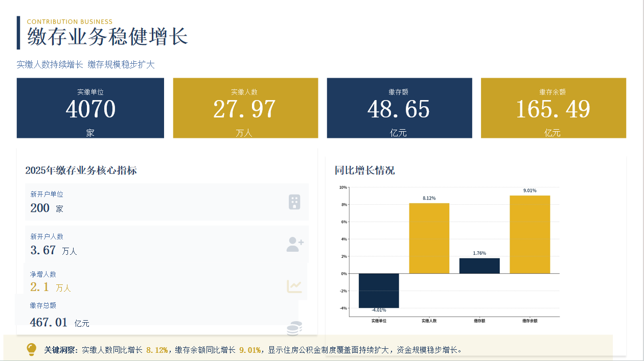This screenshot has height=361, width=644.
Task: Open the 缴存余额 165.49 stat card
Action: point(553,108)
